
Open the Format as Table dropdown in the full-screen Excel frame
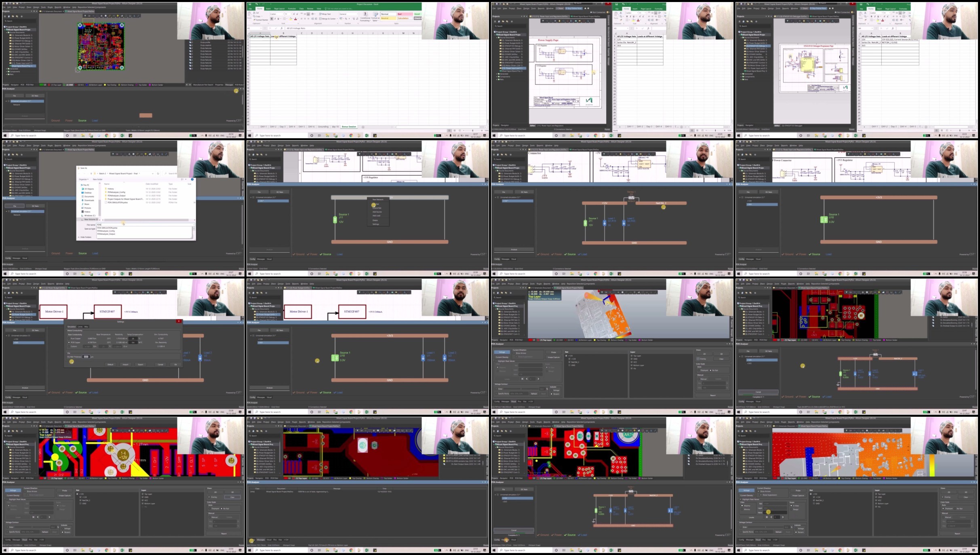click(375, 17)
